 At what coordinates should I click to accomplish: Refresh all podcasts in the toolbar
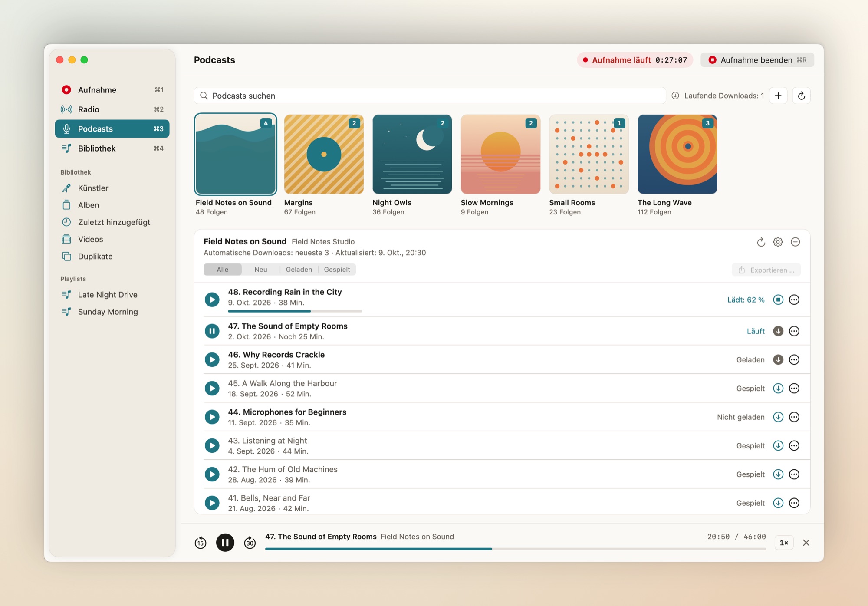802,96
